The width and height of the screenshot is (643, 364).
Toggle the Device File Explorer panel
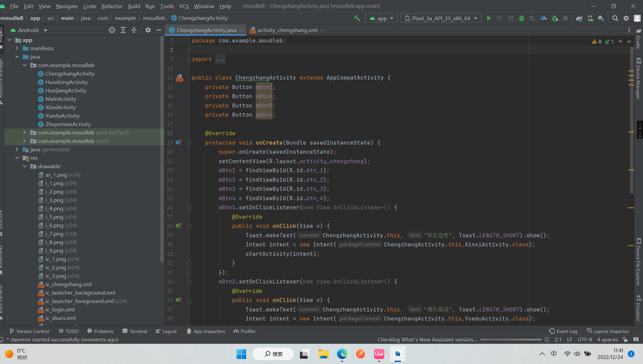638,262
